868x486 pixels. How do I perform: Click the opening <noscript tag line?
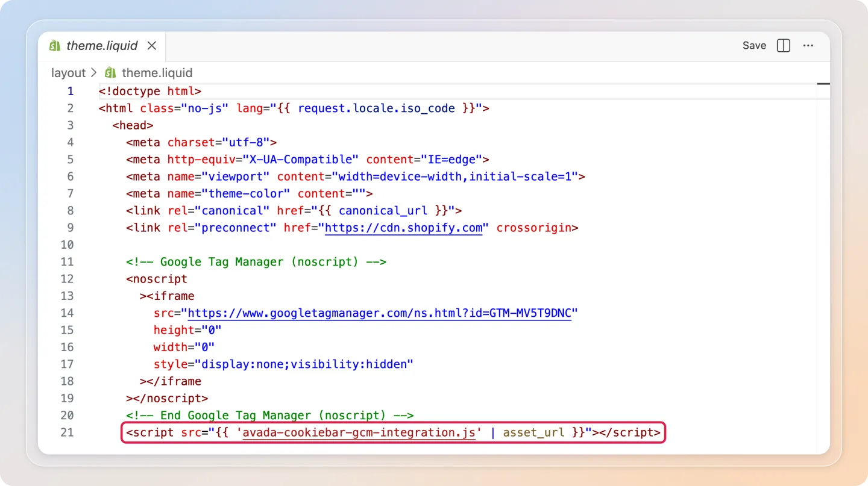pyautogui.click(x=157, y=279)
